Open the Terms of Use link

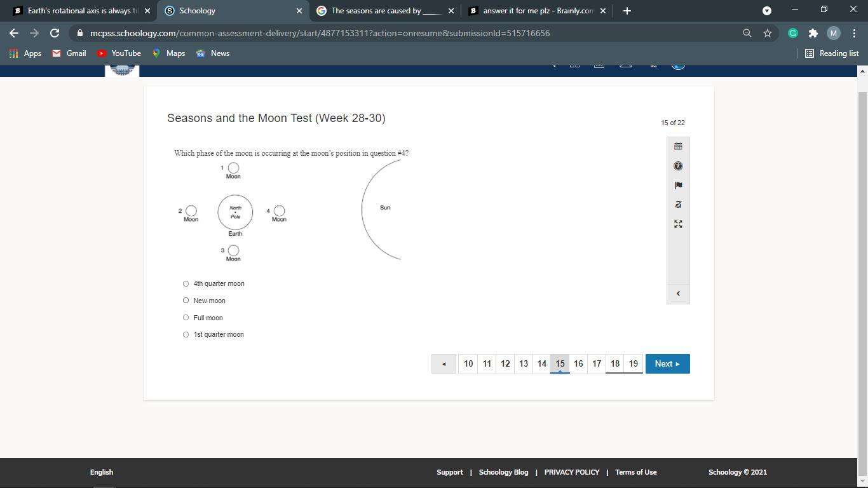(636, 472)
